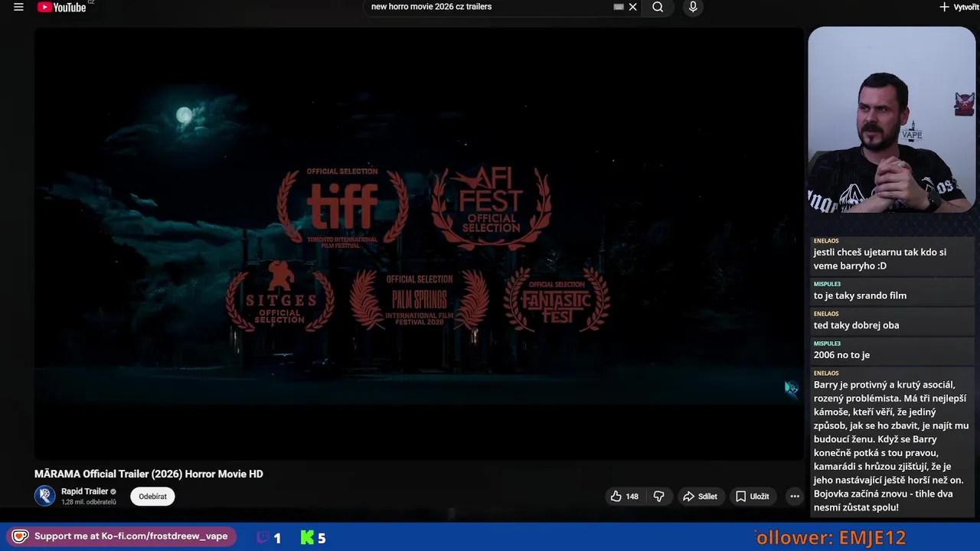Image resolution: width=980 pixels, height=551 pixels.
Task: Click the 1,28 mil. odběratelů subscriber count
Action: 89,502
